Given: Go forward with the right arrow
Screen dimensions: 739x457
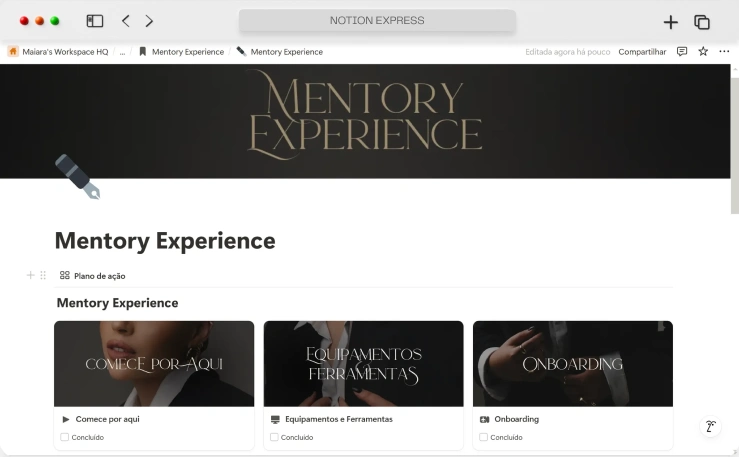Looking at the screenshot, I should (149, 21).
